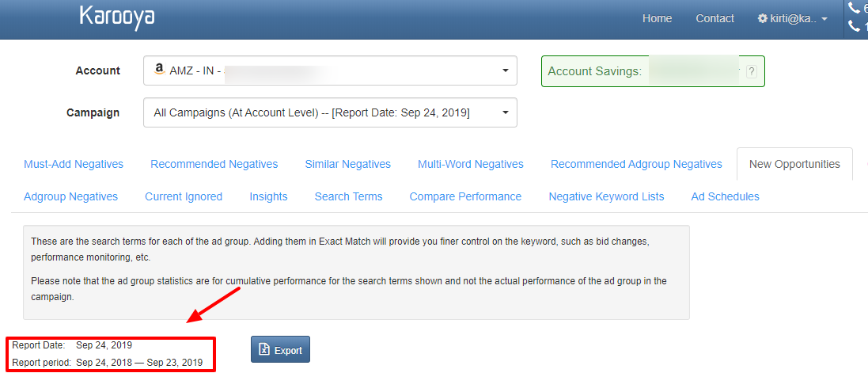Viewport: 868px width, 373px height.
Task: Click the Campaign field label
Action: (x=93, y=112)
